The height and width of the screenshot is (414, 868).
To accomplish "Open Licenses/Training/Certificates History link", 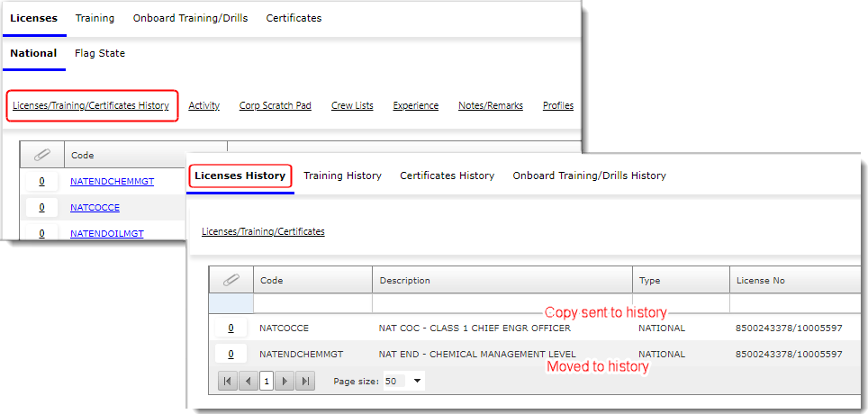I will click(91, 105).
